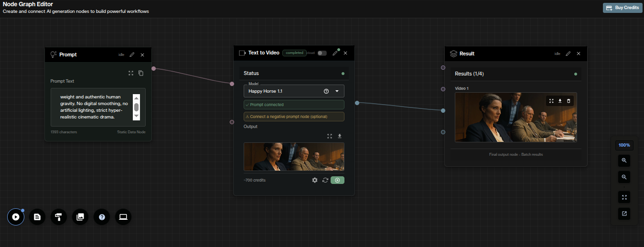Click the negative prompt warning message
The width and height of the screenshot is (644, 247).
[294, 117]
